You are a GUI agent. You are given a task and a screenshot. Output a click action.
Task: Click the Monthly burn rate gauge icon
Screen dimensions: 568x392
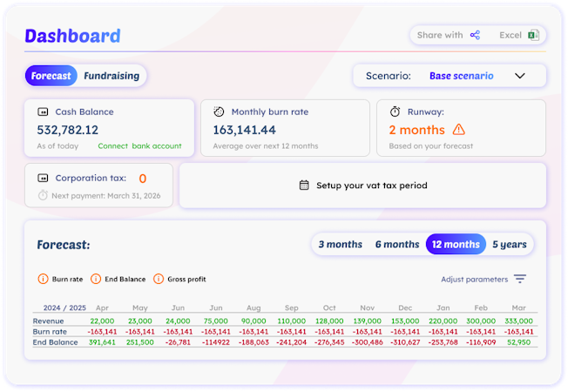tap(219, 112)
